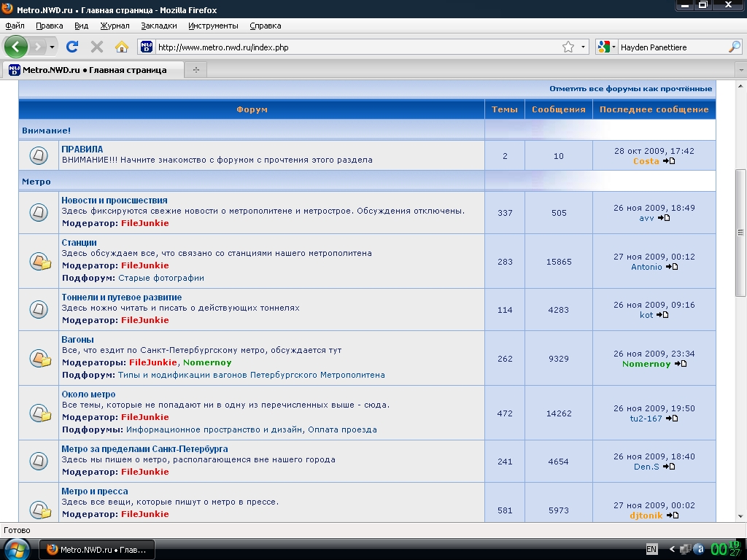The height and width of the screenshot is (560, 747).
Task: Click the Stop loading X icon
Action: (x=96, y=47)
